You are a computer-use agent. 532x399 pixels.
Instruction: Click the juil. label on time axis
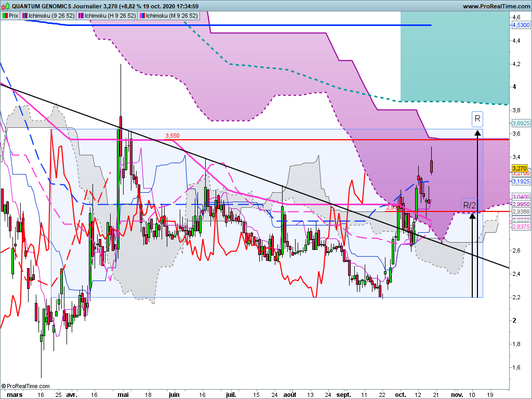(231, 395)
